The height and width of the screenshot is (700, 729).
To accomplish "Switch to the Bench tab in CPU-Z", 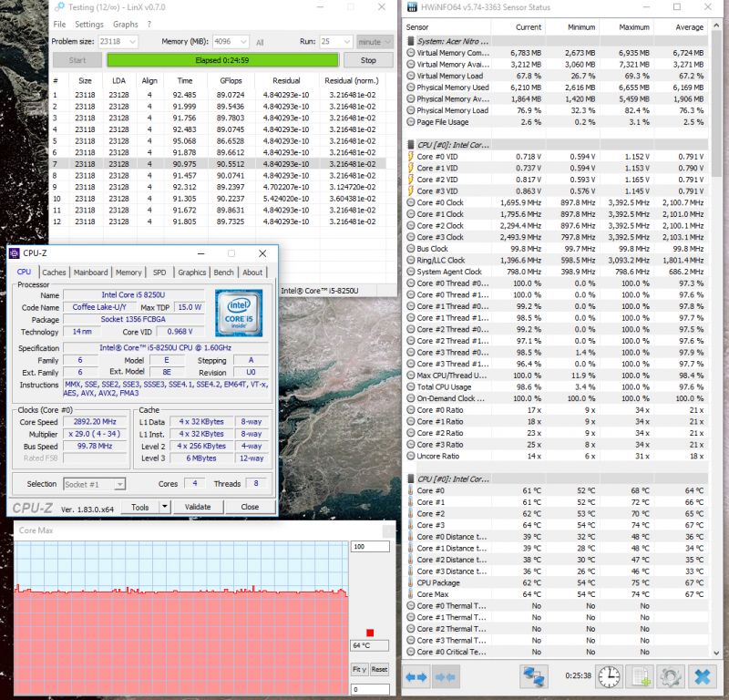I will tap(223, 273).
